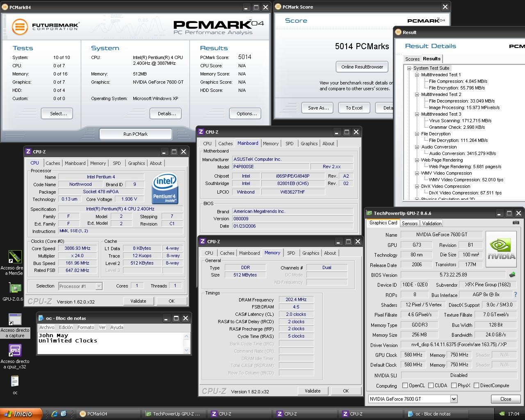
Task: Open the Validation tab in GPU-Z
Action: point(432,224)
